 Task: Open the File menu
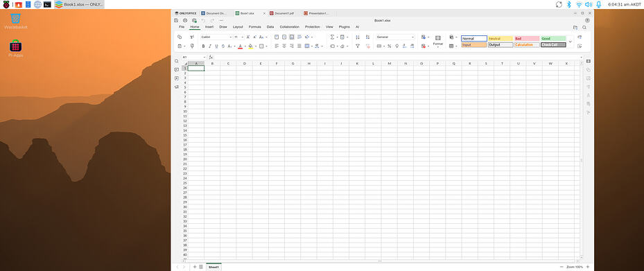182,27
